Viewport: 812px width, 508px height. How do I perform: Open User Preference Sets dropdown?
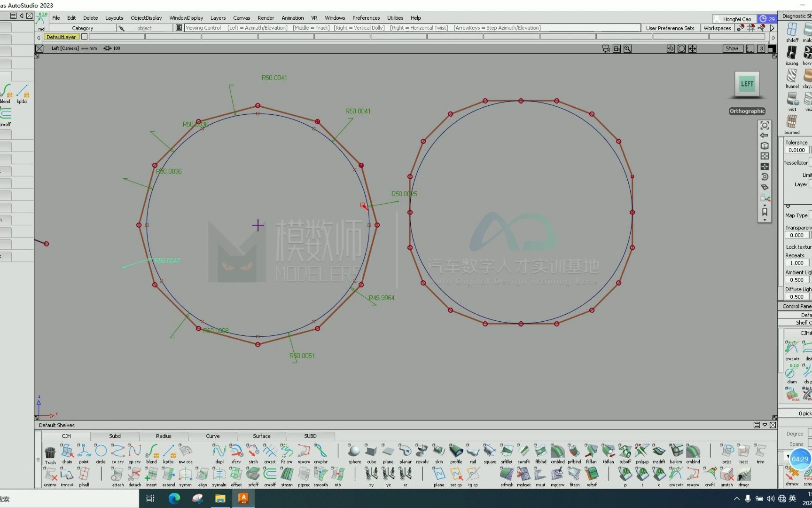click(x=670, y=28)
